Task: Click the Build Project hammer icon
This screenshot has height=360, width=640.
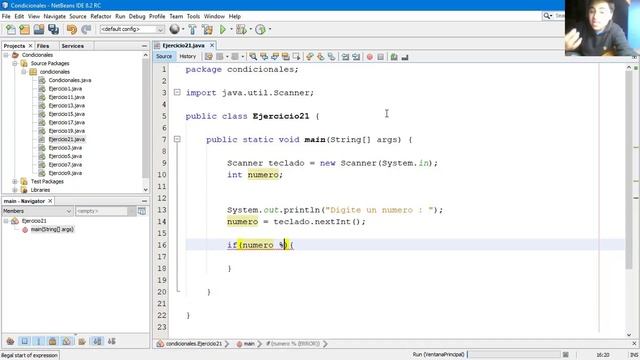Action: 192,29
